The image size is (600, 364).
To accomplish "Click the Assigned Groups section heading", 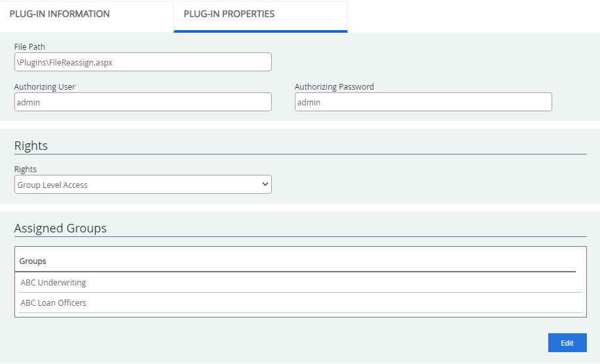I will [60, 228].
